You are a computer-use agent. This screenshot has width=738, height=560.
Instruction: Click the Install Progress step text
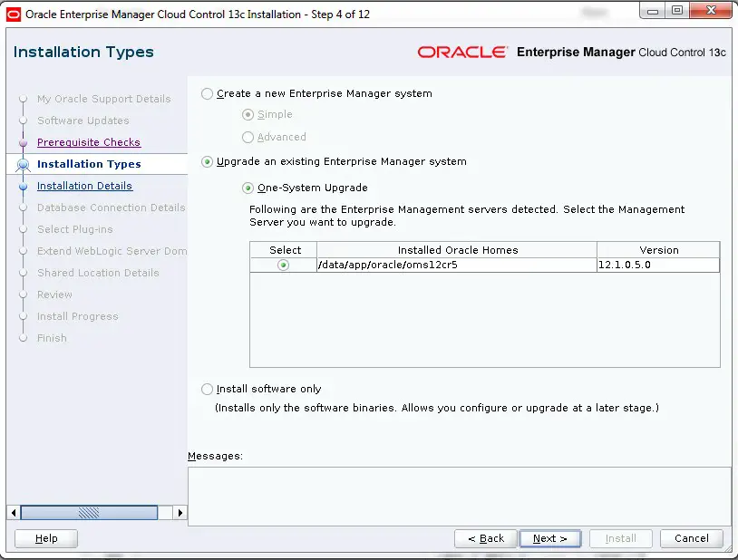pyautogui.click(x=78, y=316)
